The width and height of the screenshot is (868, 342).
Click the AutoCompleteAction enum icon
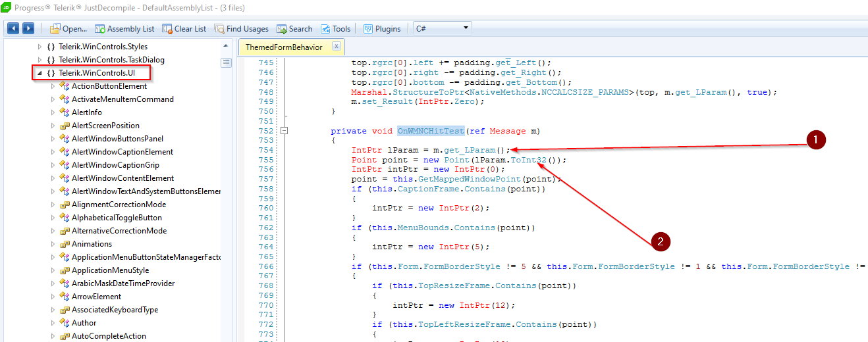click(65, 336)
